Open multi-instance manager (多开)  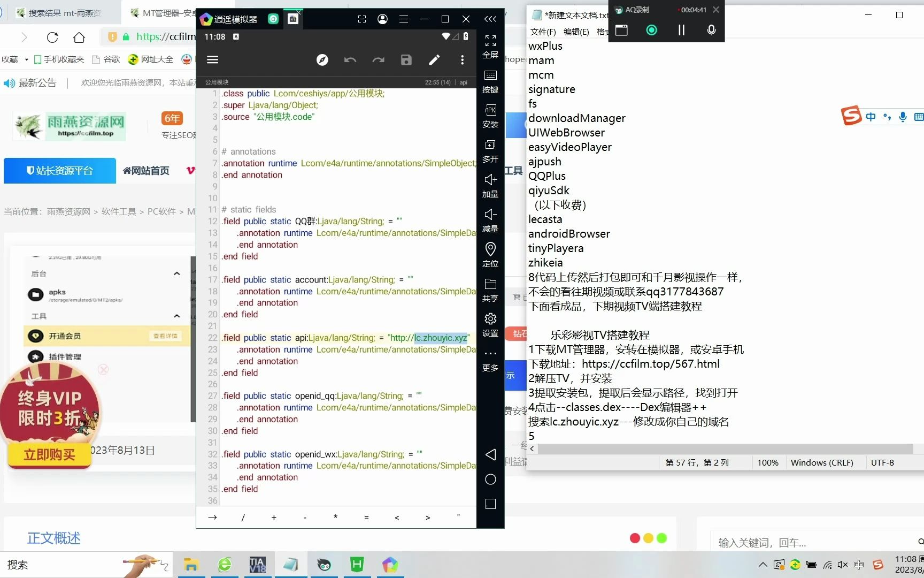coord(490,151)
